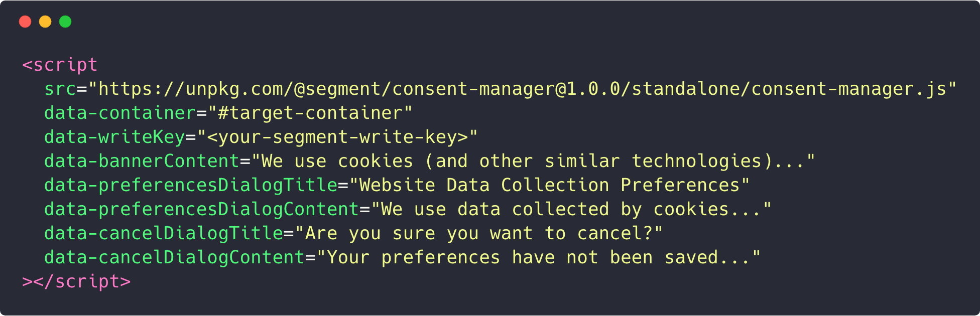Click the src attribute name
980x316 pixels.
[x=60, y=89]
